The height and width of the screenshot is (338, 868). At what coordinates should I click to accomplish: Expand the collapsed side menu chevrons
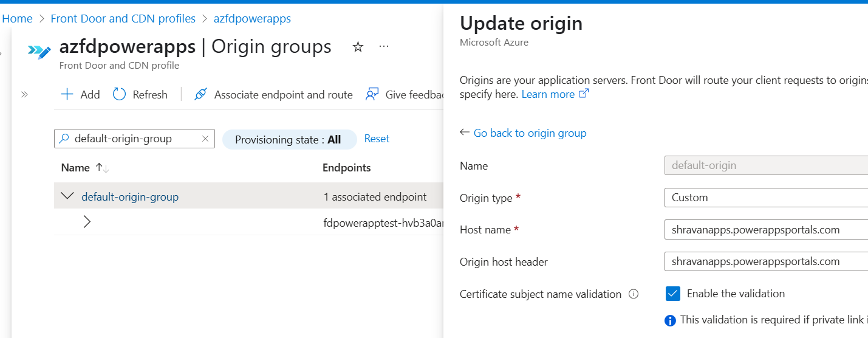pos(25,94)
